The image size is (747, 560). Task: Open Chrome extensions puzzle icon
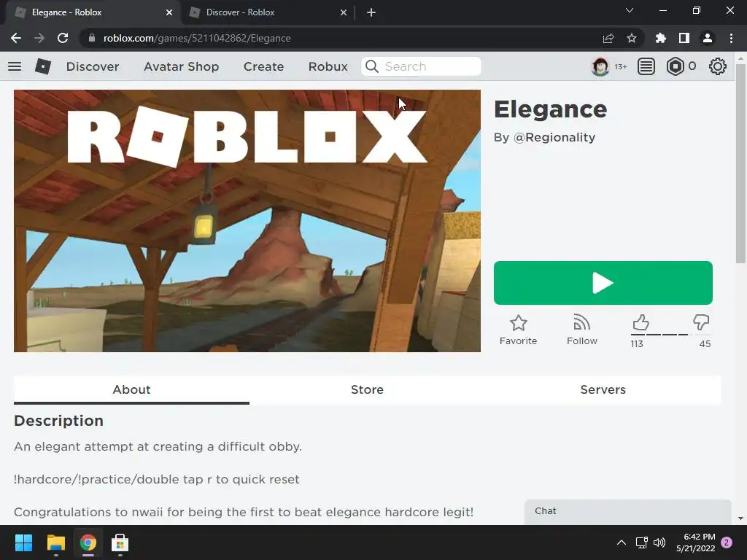pos(661,38)
